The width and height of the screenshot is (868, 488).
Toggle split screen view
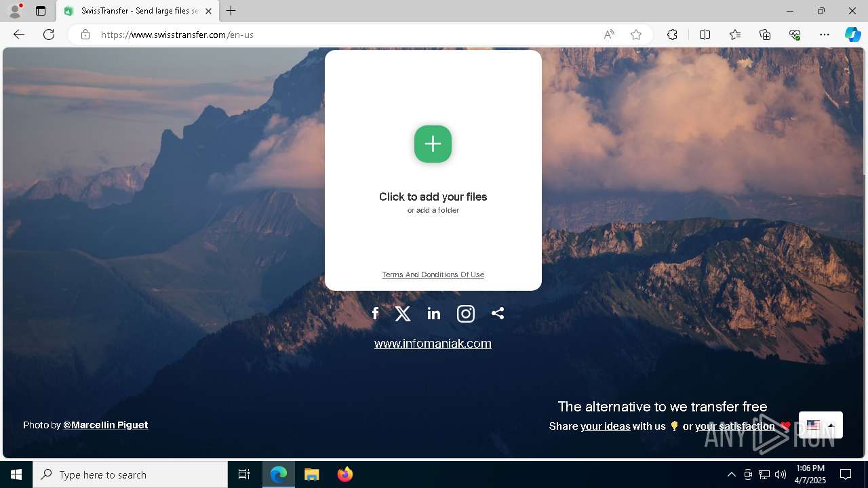(x=705, y=35)
